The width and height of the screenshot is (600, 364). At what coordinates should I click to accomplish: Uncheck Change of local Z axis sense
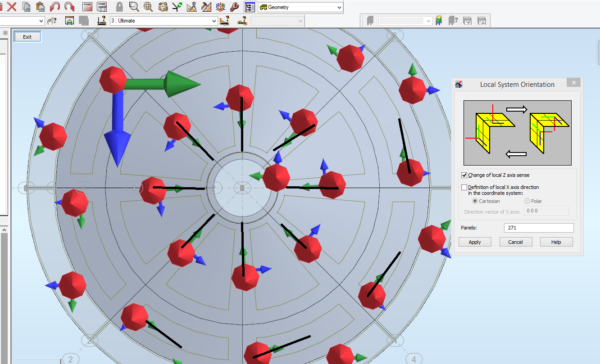[x=464, y=175]
